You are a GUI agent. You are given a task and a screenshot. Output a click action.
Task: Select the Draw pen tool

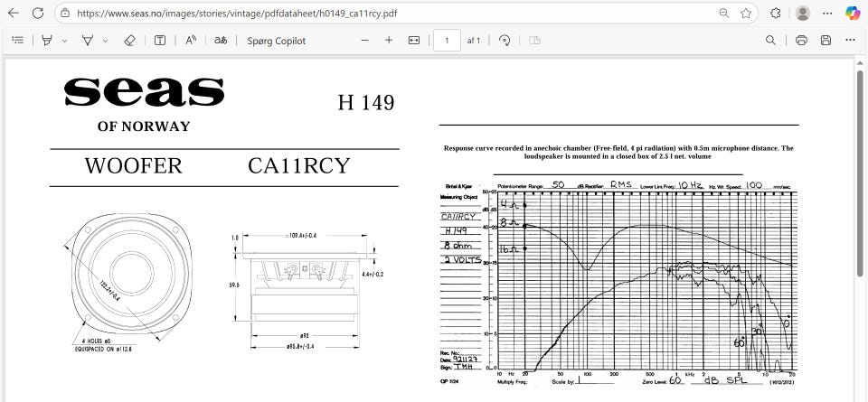tap(87, 41)
